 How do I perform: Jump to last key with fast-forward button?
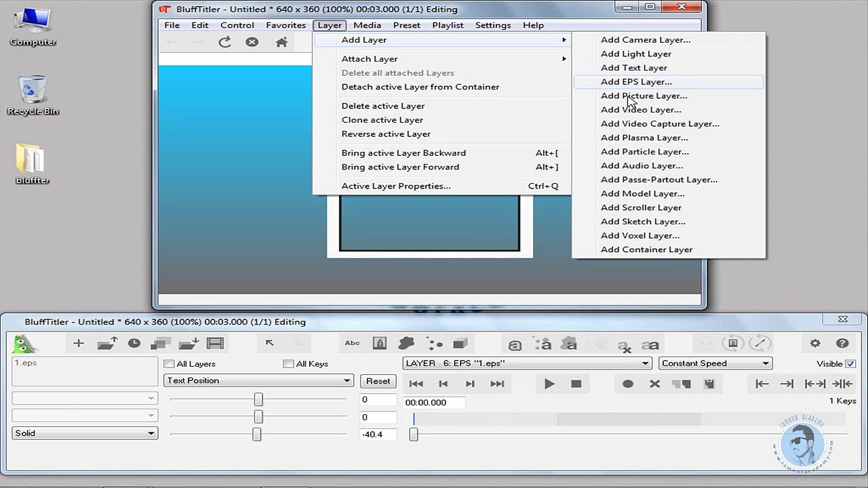tap(497, 384)
